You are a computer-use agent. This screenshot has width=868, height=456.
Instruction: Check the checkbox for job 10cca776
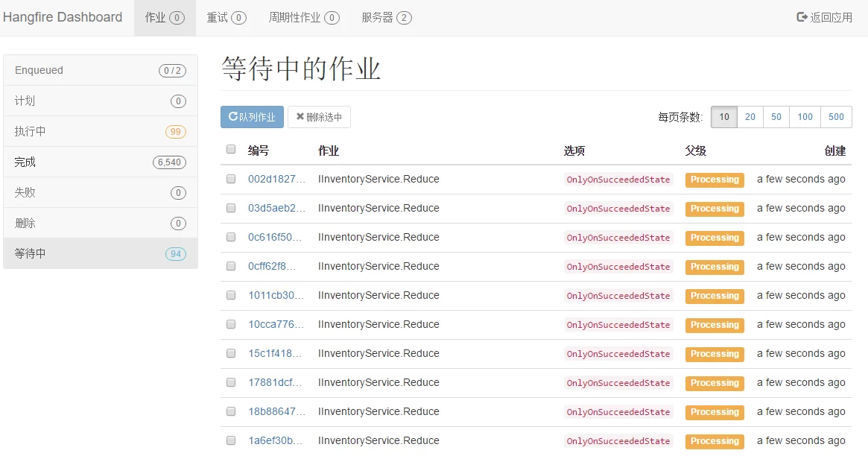pyautogui.click(x=230, y=324)
